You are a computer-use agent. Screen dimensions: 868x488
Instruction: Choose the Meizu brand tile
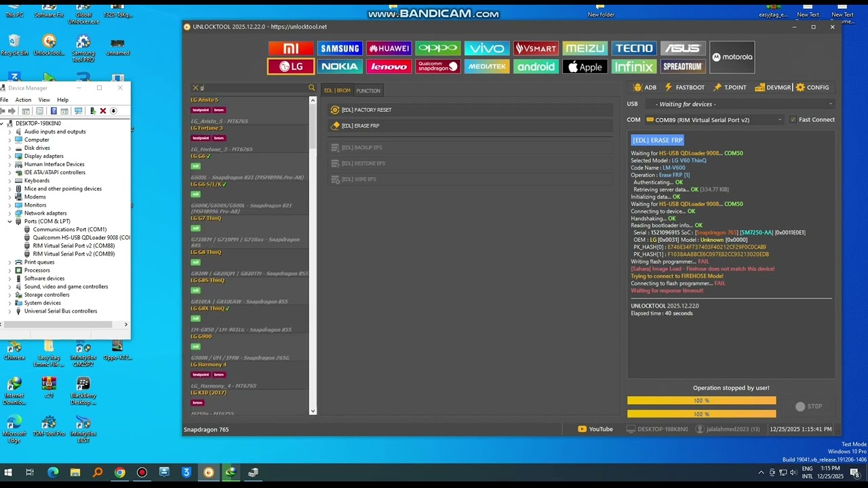click(x=585, y=48)
